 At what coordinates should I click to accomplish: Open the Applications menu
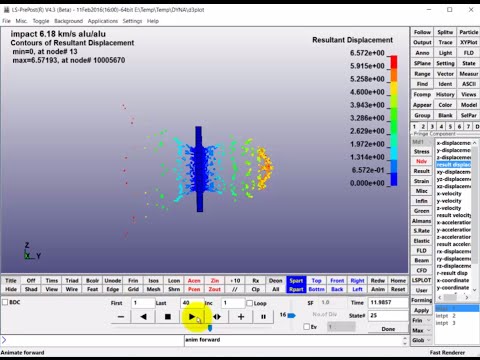pyautogui.click(x=103, y=21)
